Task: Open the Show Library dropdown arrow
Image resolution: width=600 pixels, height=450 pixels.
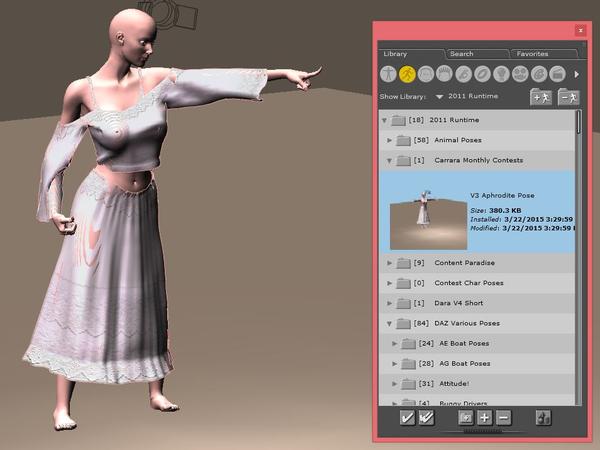Action: coord(439,97)
